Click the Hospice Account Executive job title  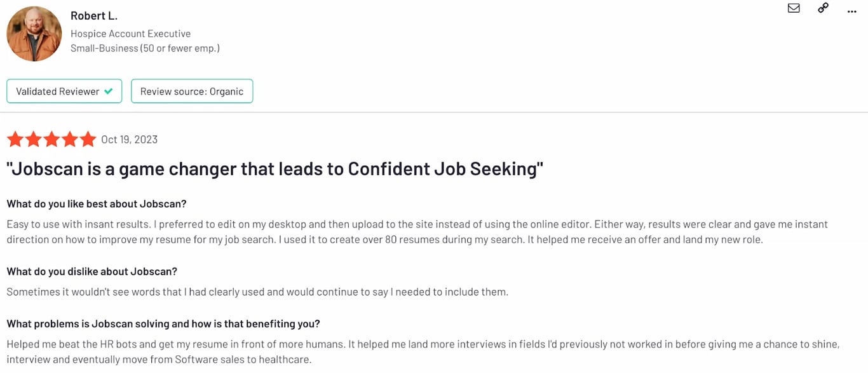(130, 34)
